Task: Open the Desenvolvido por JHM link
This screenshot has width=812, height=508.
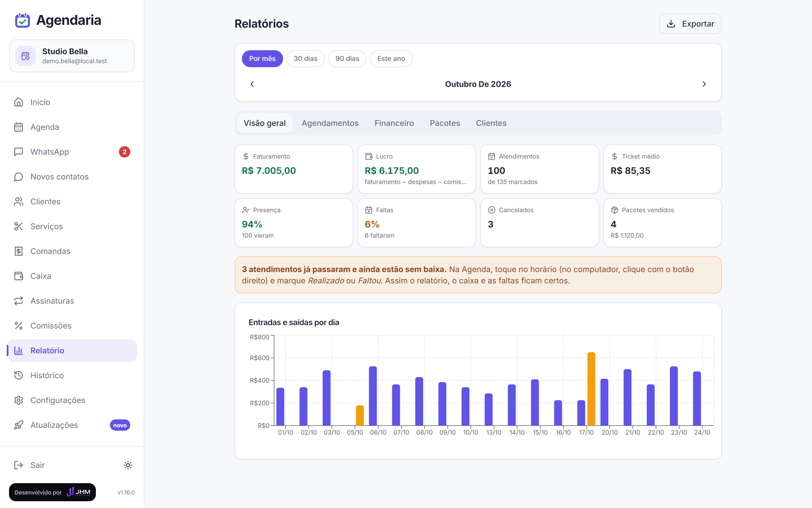Action: click(x=52, y=492)
